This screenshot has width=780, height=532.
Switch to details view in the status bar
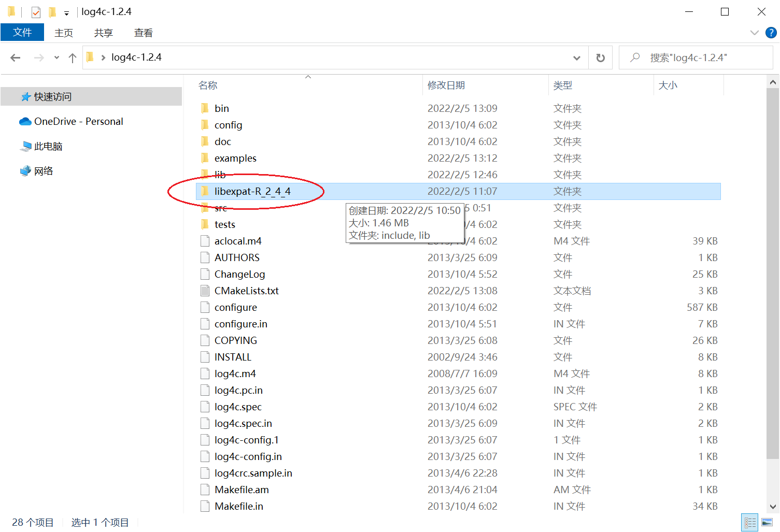pos(749,522)
